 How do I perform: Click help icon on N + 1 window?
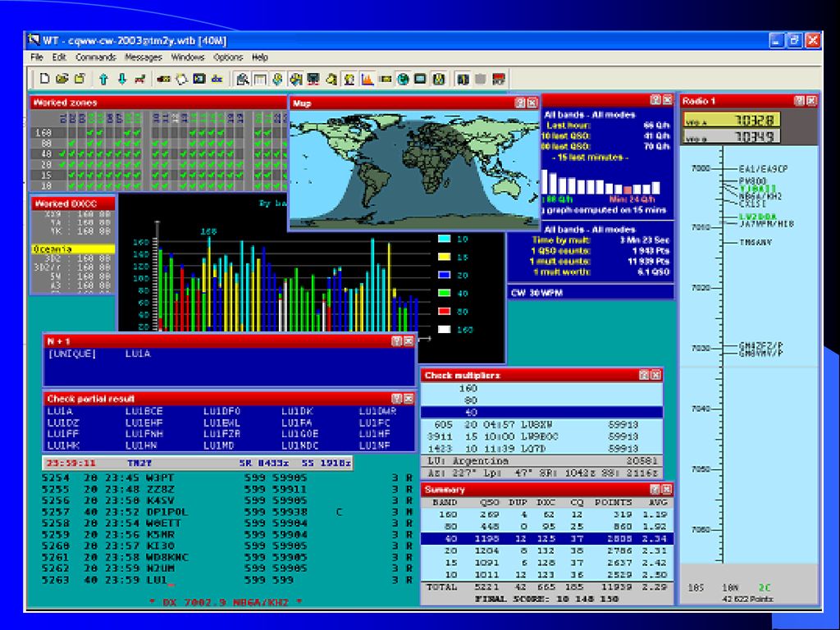[x=396, y=340]
